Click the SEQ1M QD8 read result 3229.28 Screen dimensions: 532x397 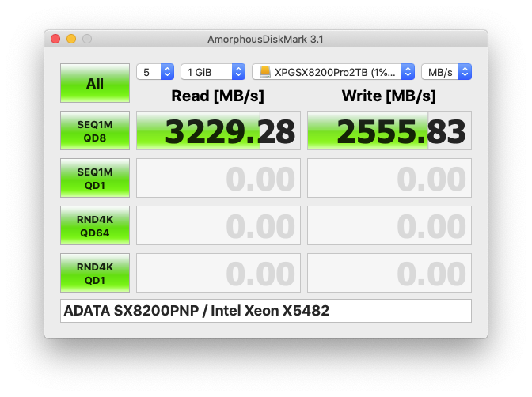[218, 130]
